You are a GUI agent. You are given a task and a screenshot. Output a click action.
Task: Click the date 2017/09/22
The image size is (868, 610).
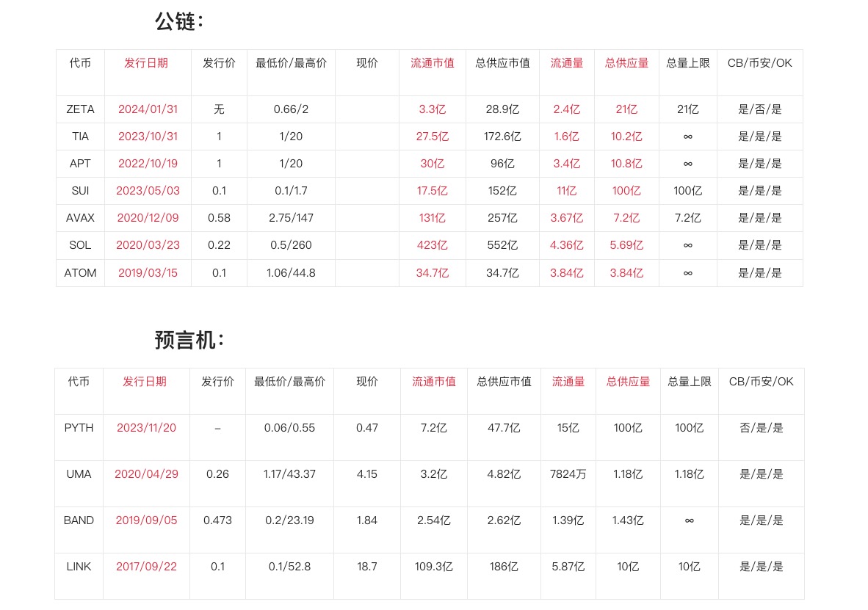(146, 566)
